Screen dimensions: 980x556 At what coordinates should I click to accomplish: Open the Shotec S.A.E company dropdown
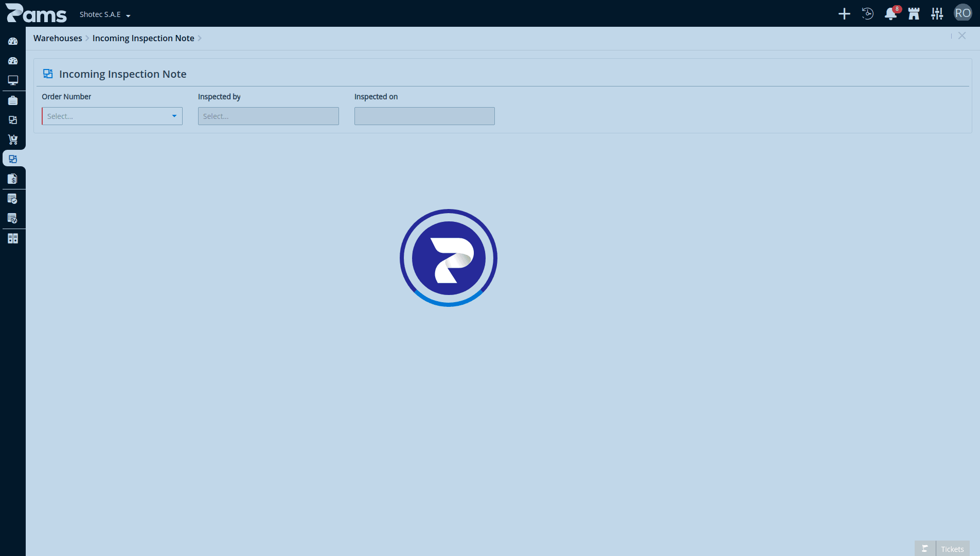click(x=105, y=14)
